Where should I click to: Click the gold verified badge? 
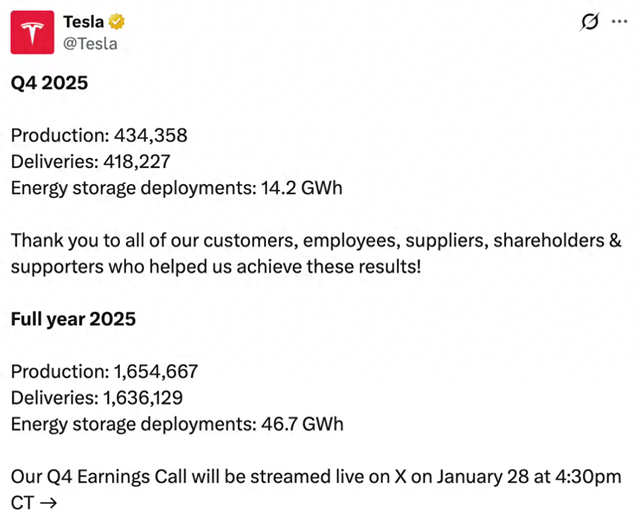coord(118,22)
